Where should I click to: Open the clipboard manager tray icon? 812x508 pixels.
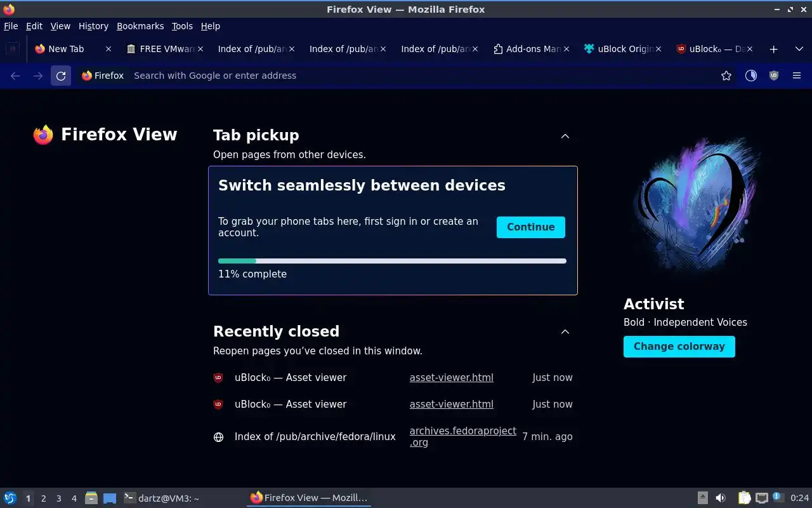tap(744, 498)
